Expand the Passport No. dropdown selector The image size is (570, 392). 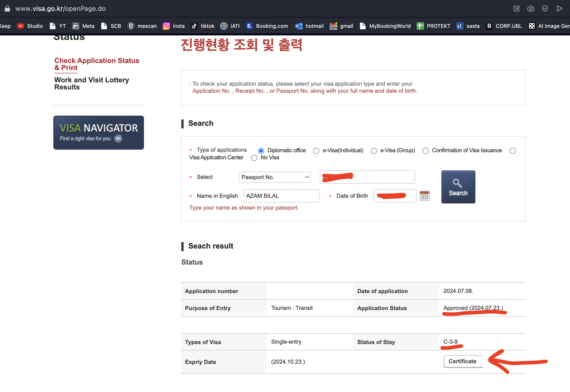(x=275, y=177)
